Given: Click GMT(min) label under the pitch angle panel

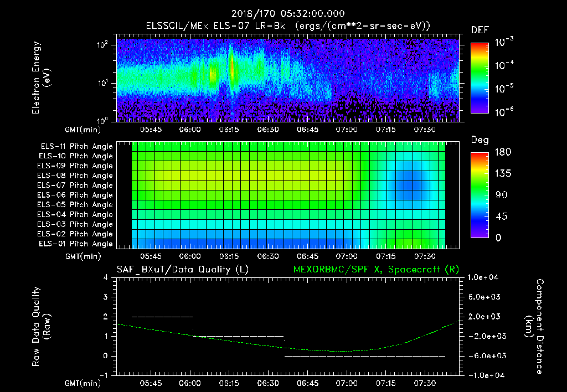Looking at the screenshot, I should pos(83,256).
